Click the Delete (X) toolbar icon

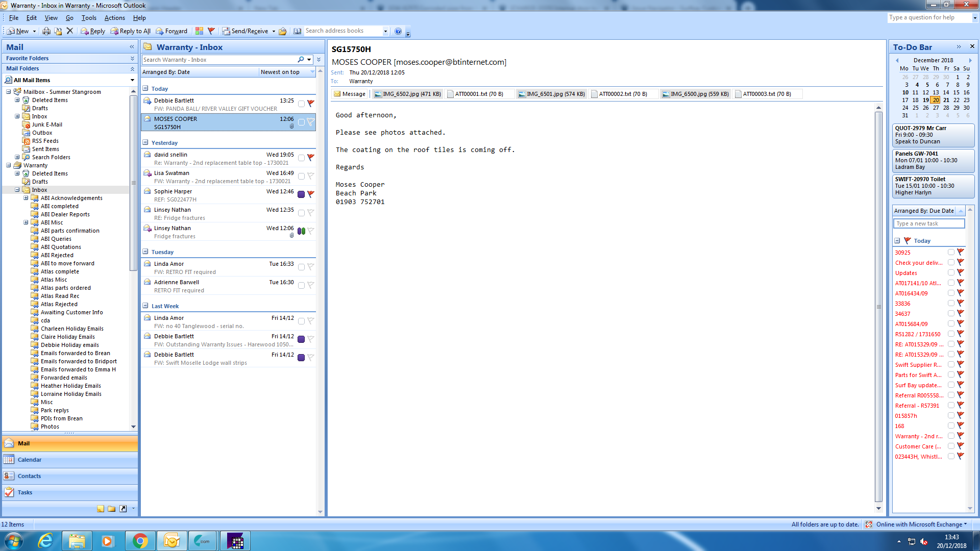tap(70, 31)
